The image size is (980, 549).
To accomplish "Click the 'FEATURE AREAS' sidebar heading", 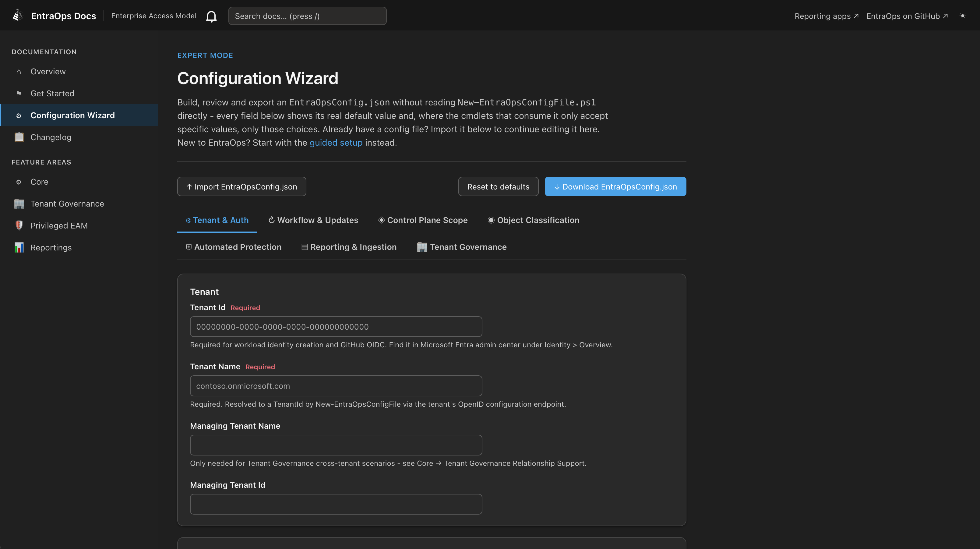I will pos(41,162).
